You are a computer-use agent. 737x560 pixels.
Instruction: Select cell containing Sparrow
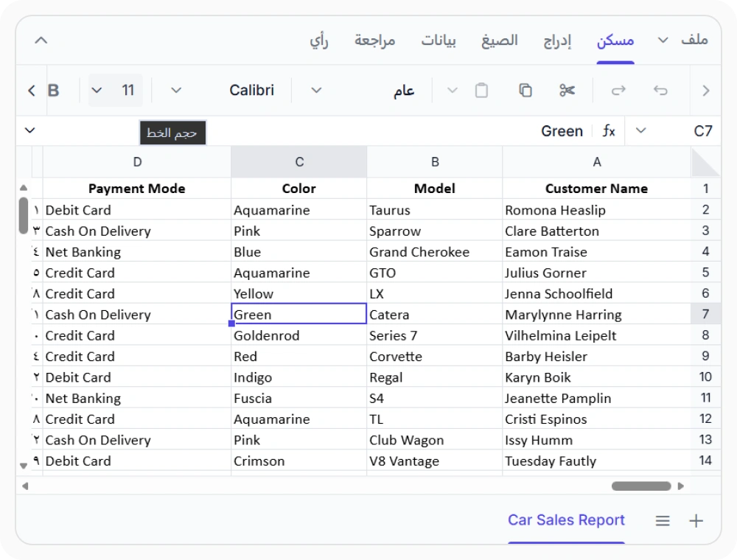[x=435, y=231]
